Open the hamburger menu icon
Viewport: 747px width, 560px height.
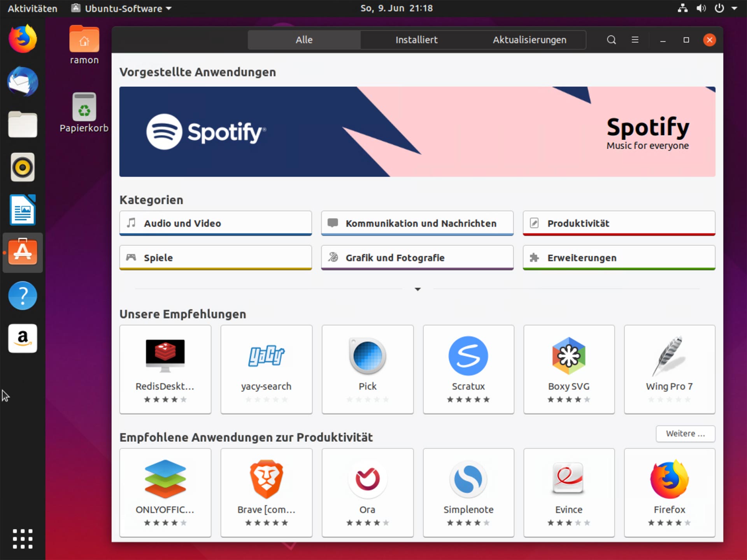coord(635,40)
